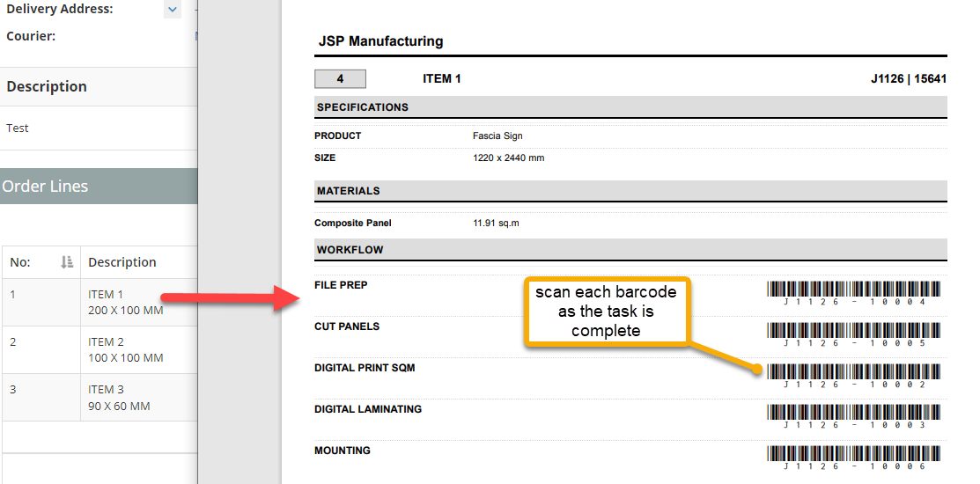Click the FILE PREP workflow task

coord(341,285)
